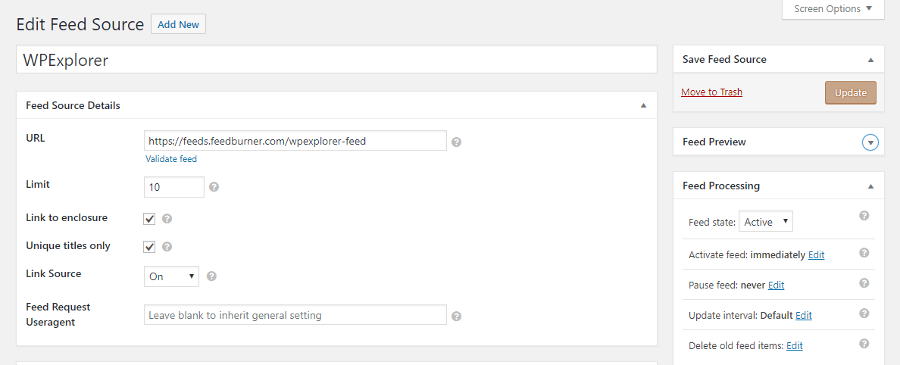
Task: Click help icon for Unique titles only
Action: [167, 247]
